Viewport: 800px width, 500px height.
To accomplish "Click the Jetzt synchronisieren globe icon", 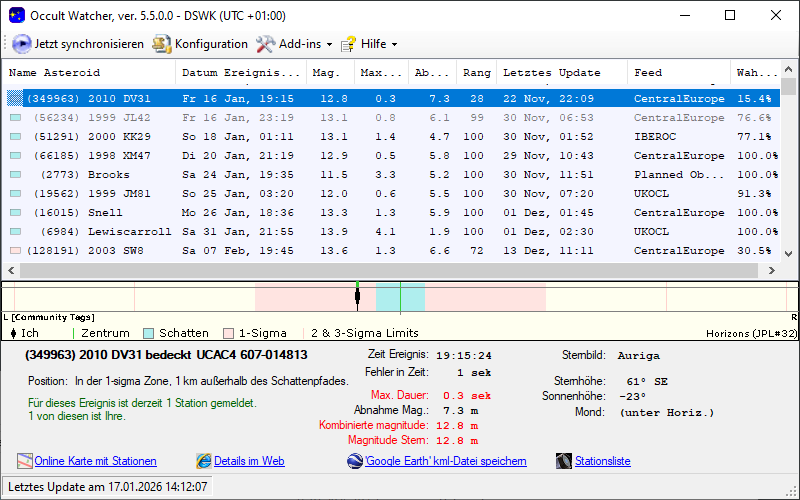I will coord(21,44).
